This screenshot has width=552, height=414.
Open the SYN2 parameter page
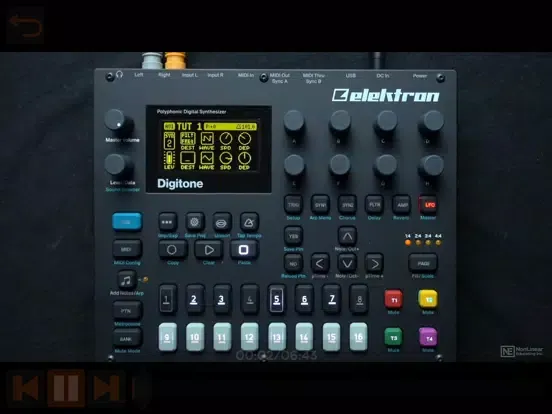[347, 205]
